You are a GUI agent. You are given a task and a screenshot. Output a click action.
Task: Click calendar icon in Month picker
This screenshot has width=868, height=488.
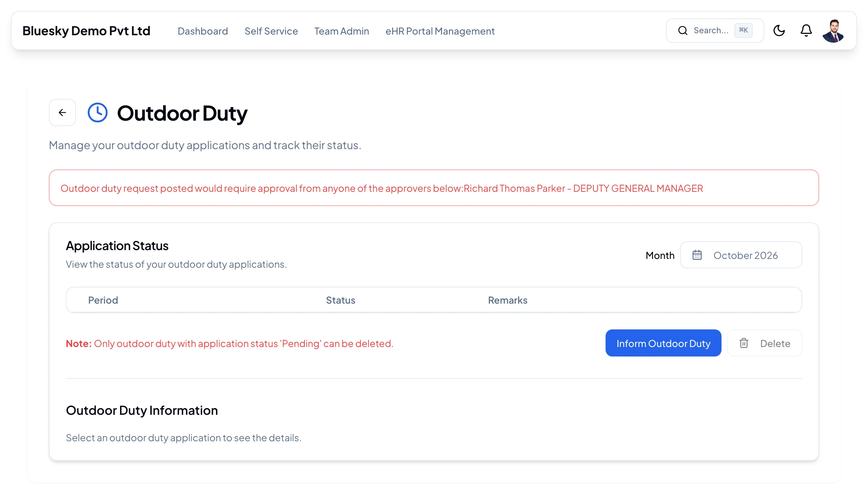697,255
